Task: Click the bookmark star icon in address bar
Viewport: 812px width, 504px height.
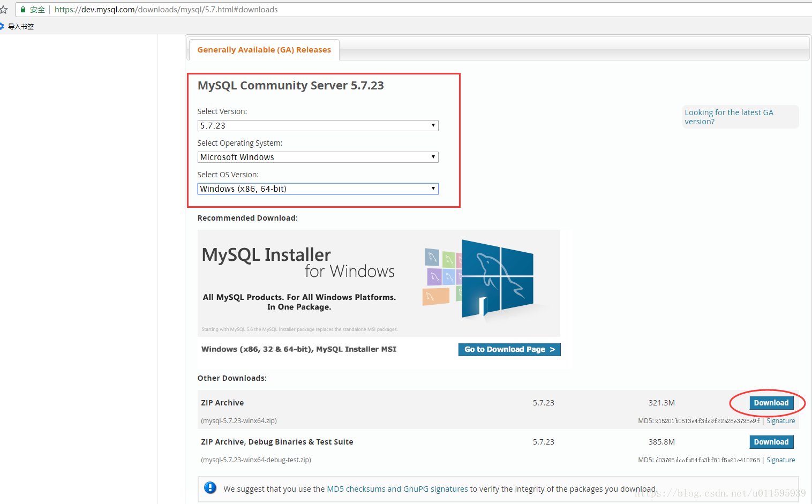Action: click(x=3, y=10)
